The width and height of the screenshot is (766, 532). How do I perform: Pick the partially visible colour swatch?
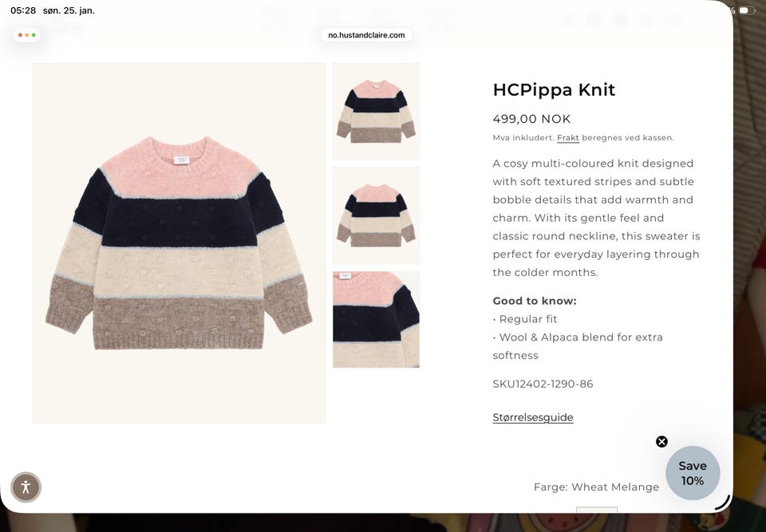point(597,510)
